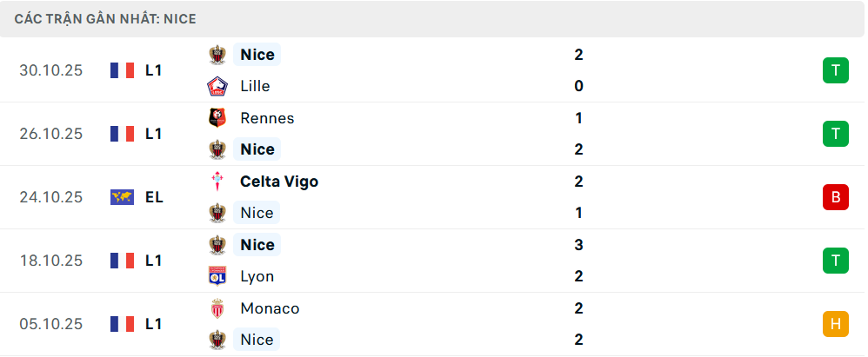868x357 pixels.
Task: Click the orange H badge for Monaco match
Action: pos(835,324)
